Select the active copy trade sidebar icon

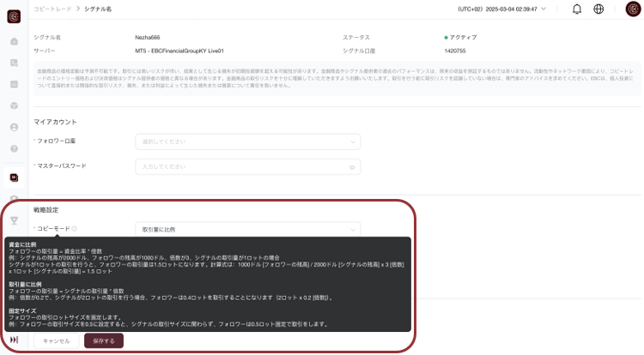tap(14, 177)
